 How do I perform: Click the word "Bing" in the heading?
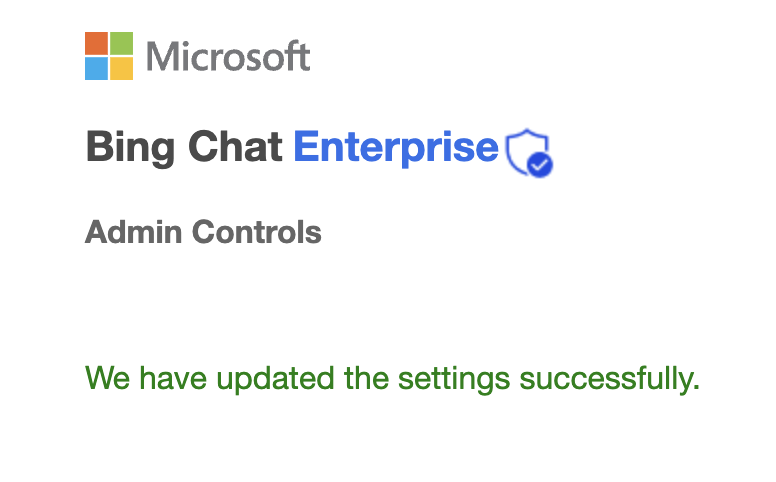click(125, 148)
